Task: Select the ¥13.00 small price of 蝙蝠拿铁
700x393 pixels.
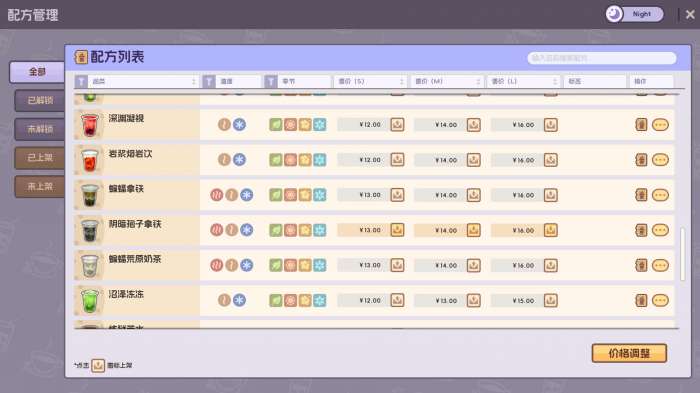Action: (370, 195)
